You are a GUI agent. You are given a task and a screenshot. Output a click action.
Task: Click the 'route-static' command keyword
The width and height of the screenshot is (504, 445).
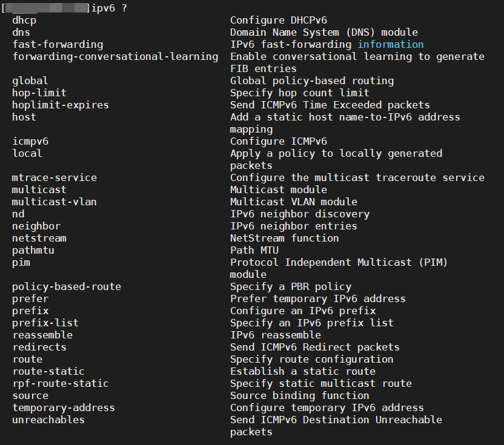[48, 371]
